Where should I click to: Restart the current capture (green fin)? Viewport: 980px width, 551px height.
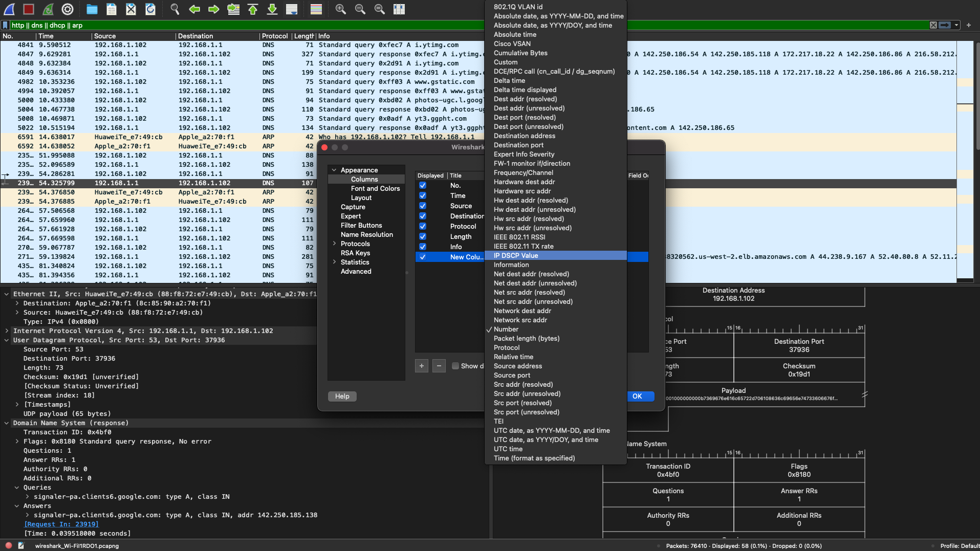click(48, 9)
